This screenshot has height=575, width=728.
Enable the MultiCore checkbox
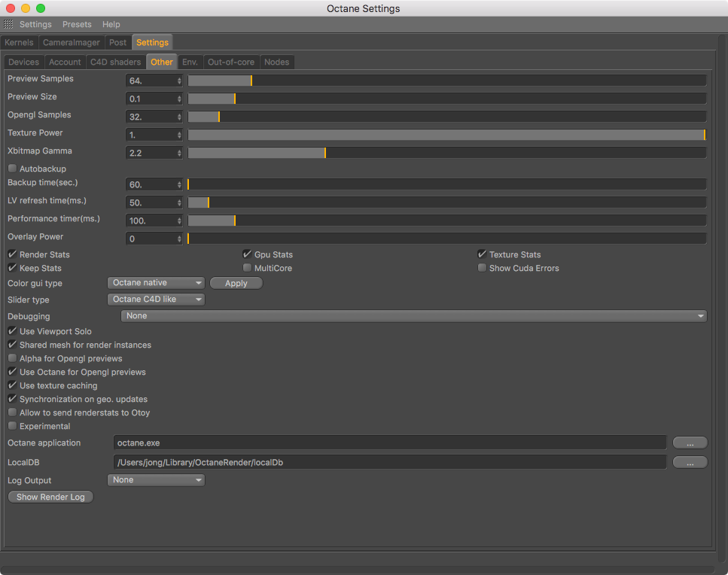pos(247,268)
